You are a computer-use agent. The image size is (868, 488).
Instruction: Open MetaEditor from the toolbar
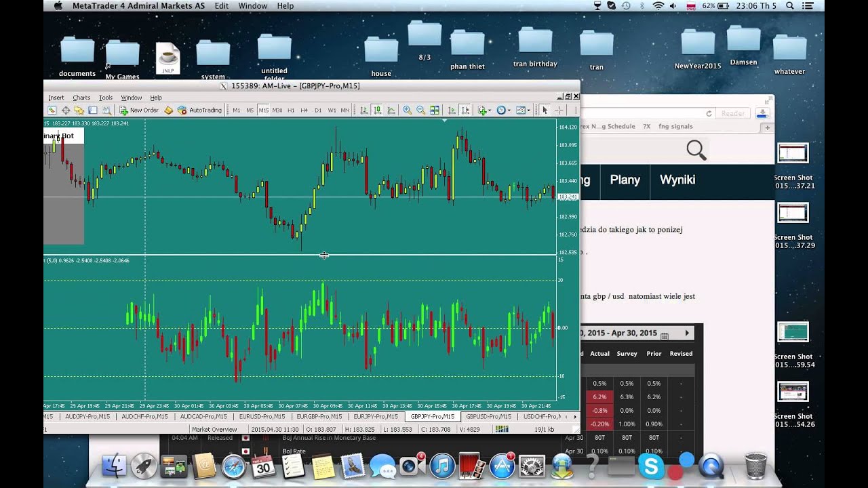(x=168, y=110)
